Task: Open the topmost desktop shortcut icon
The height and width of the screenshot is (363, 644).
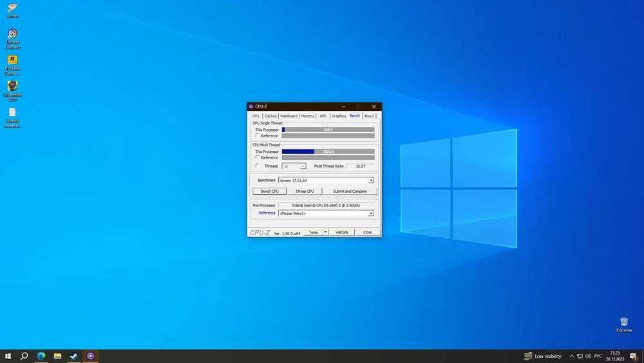Action: [12, 11]
